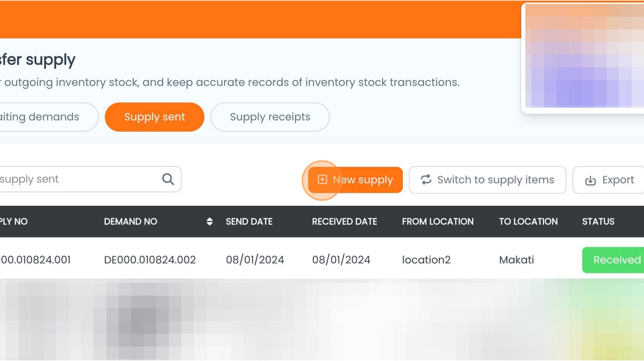The height and width of the screenshot is (361, 644).
Task: Click the RECEIVED DATE column header
Action: click(x=344, y=222)
